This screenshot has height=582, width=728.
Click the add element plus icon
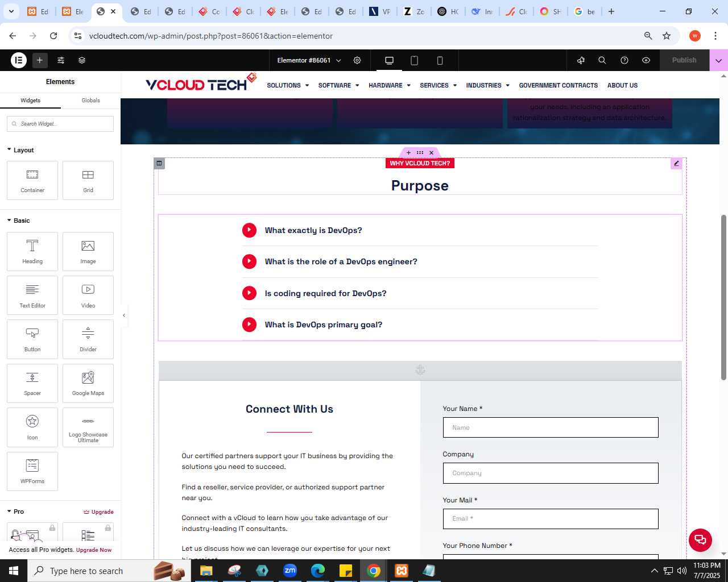pos(40,60)
